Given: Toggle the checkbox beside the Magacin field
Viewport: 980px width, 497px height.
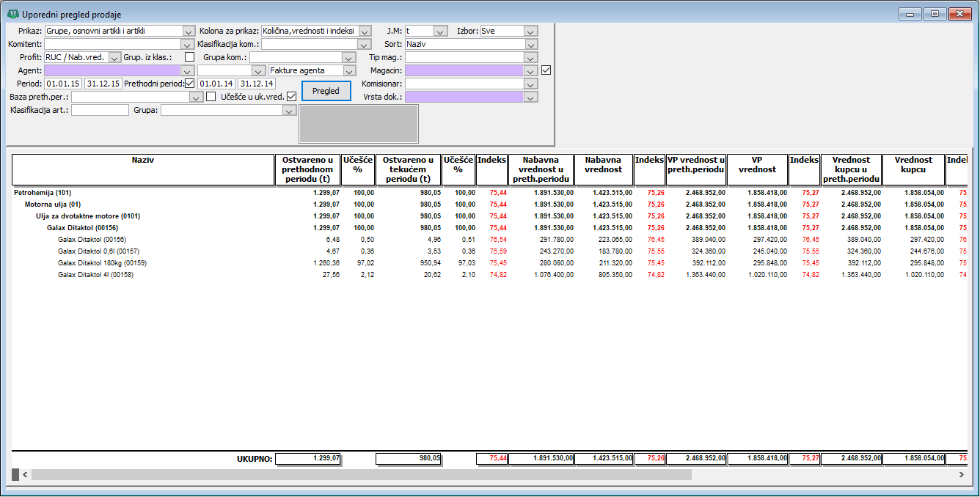Looking at the screenshot, I should point(546,70).
